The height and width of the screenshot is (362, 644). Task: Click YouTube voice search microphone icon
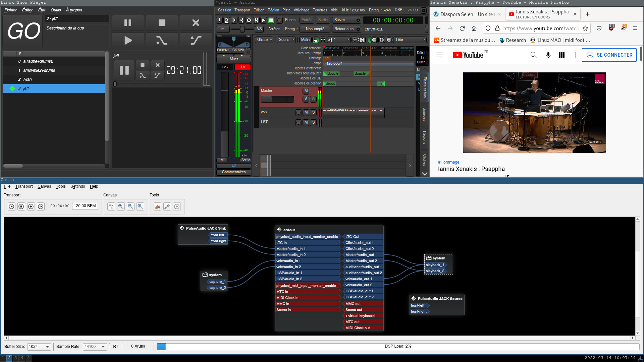(x=548, y=55)
